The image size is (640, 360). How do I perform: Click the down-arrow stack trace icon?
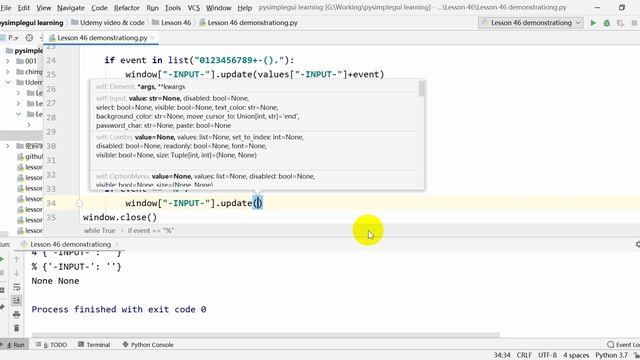click(x=16, y=273)
